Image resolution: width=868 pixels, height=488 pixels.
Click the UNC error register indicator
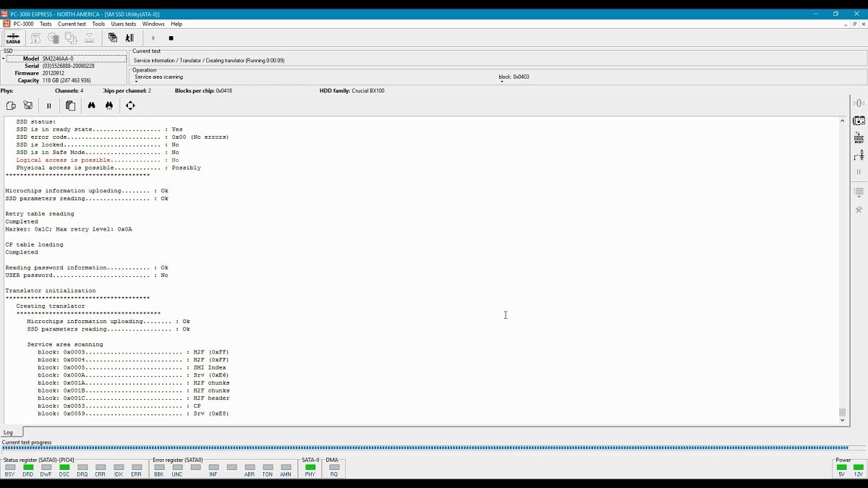click(x=177, y=468)
